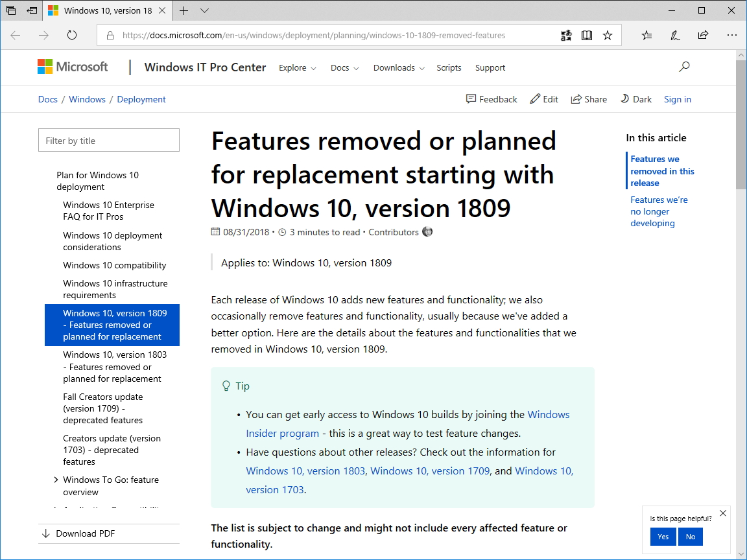Screen dimensions: 747x560
Task: Download the PDF version of the docs
Action: [84, 533]
